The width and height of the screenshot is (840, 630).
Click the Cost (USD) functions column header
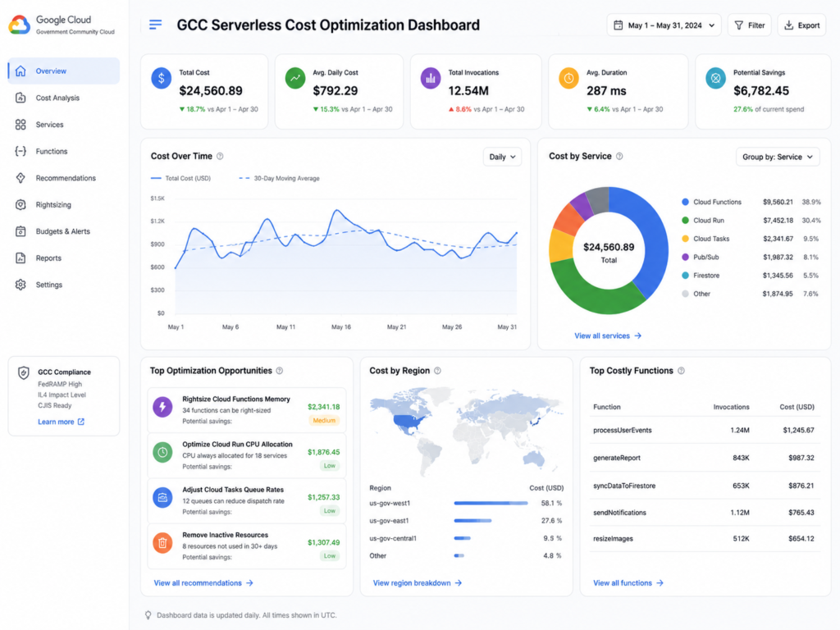pos(797,407)
